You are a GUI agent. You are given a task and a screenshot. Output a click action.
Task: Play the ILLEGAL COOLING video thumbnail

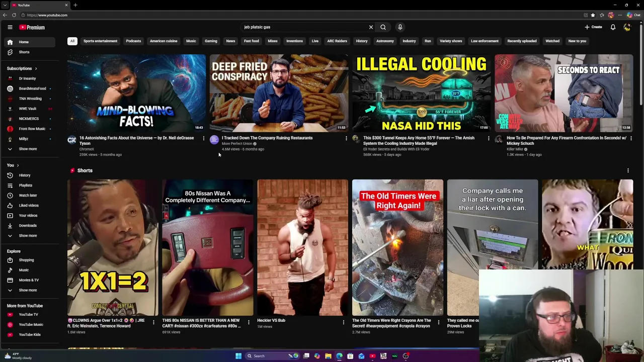tap(421, 93)
